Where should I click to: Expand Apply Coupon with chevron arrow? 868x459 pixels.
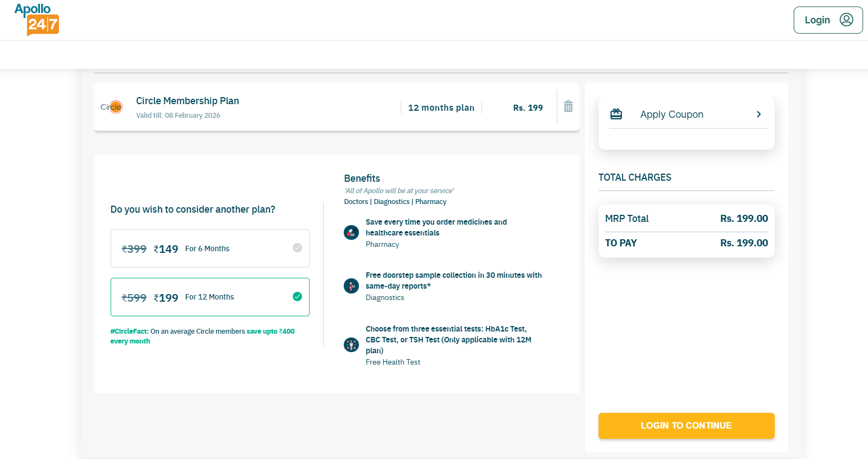758,114
